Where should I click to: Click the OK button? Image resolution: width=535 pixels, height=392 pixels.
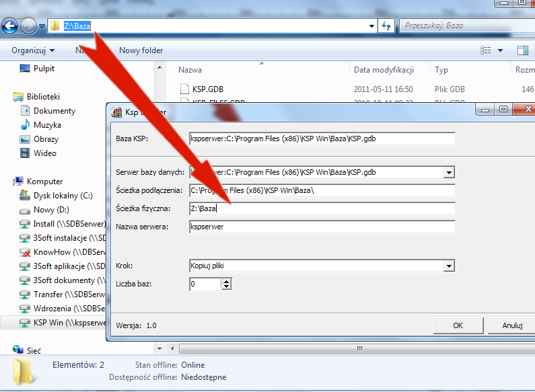pyautogui.click(x=458, y=325)
